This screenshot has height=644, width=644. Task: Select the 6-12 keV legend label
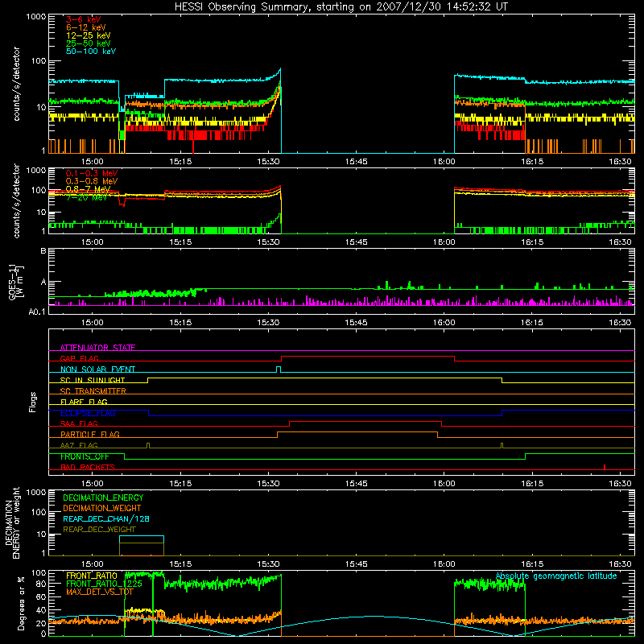click(86, 27)
